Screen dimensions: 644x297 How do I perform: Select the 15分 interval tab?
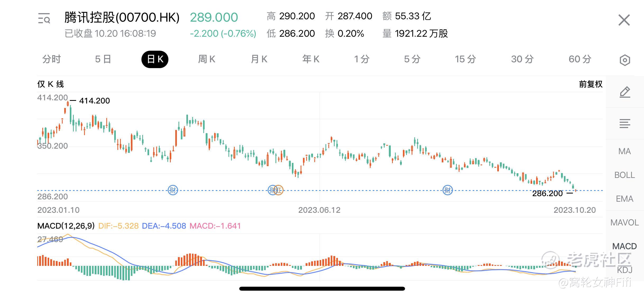click(x=465, y=59)
